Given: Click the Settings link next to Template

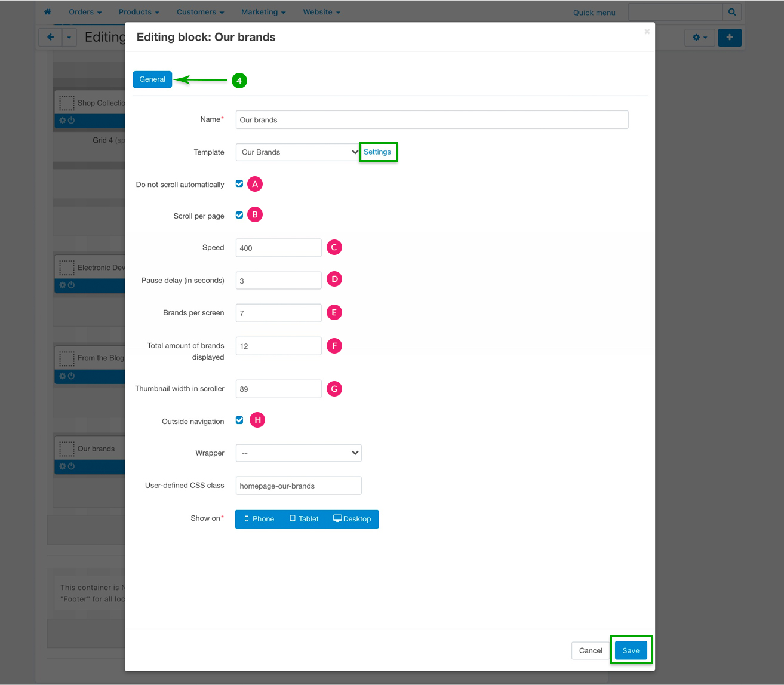Looking at the screenshot, I should (x=377, y=152).
